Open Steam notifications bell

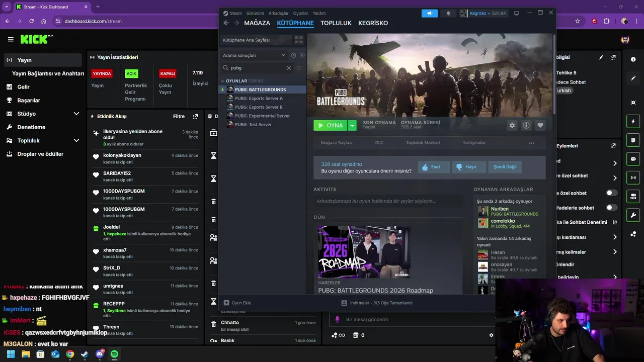pyautogui.click(x=448, y=13)
